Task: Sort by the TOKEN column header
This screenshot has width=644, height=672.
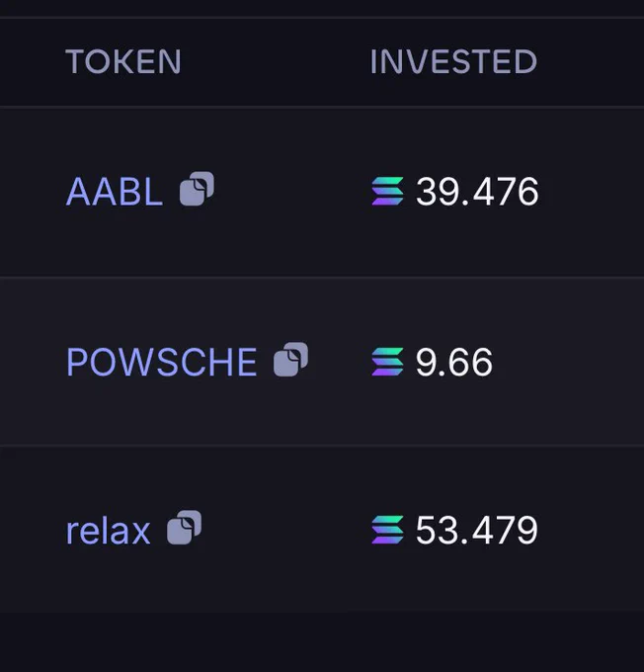Action: click(x=123, y=61)
